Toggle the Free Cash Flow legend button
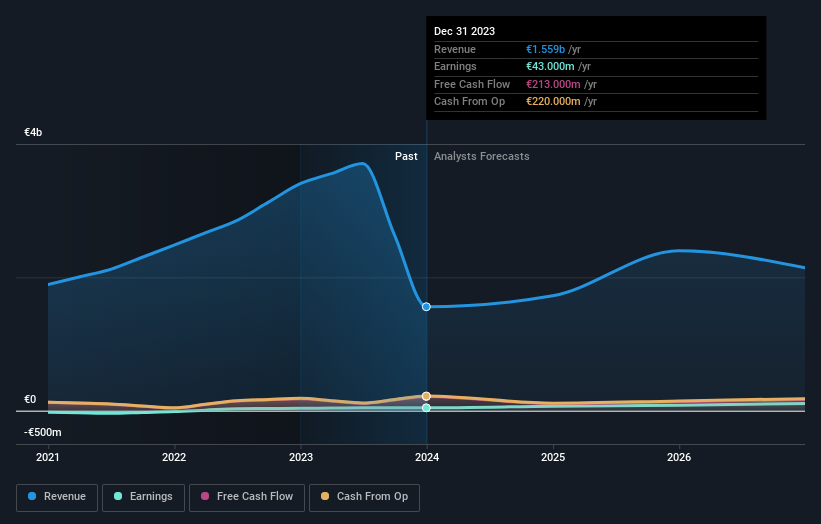This screenshot has width=821, height=524. 247,497
